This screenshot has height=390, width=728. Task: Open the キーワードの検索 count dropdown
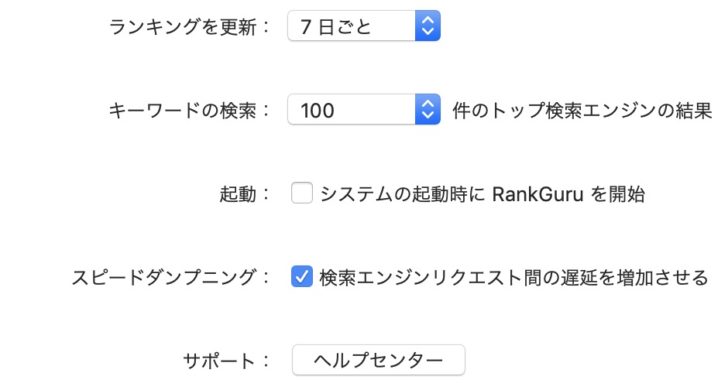pyautogui.click(x=364, y=110)
